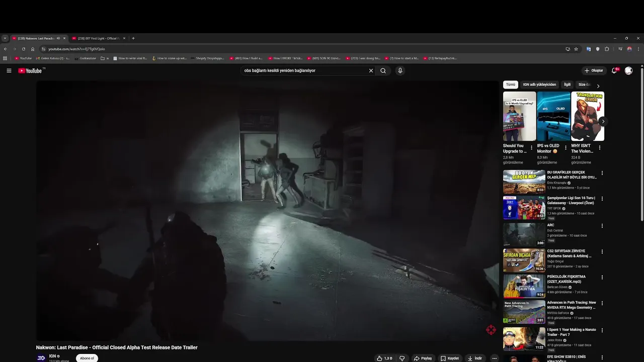
Task: Select the Tümü filter chip
Action: [510, 84]
